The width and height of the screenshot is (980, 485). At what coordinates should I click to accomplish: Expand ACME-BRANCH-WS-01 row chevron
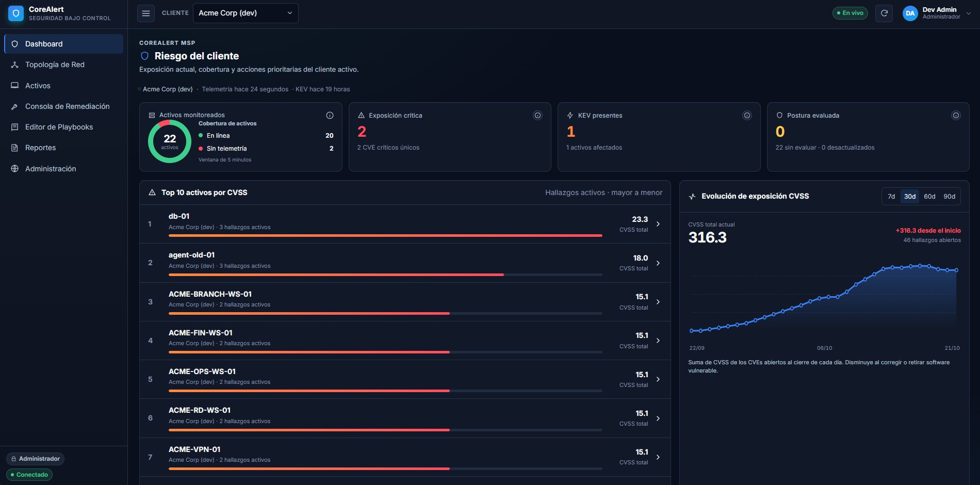[x=658, y=302]
